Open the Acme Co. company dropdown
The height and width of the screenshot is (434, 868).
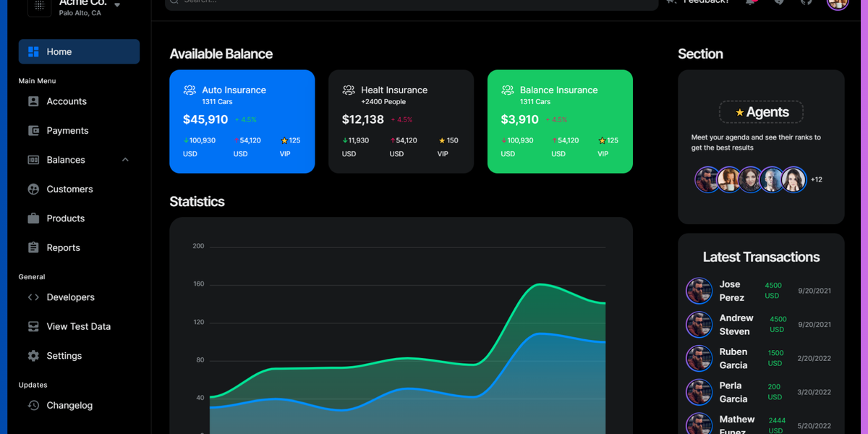[x=80, y=7]
